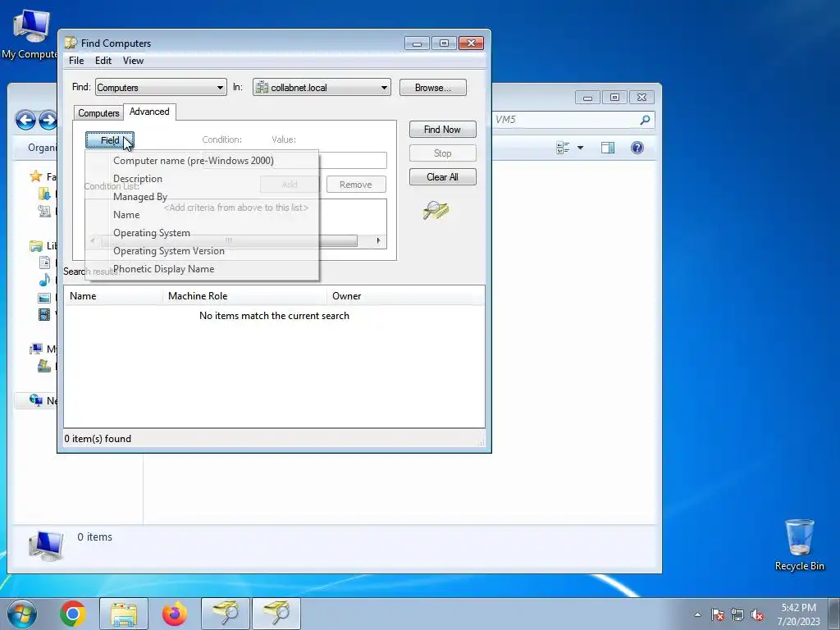The height and width of the screenshot is (630, 840).
Task: Sort results by Machine Role column
Action: 244,295
